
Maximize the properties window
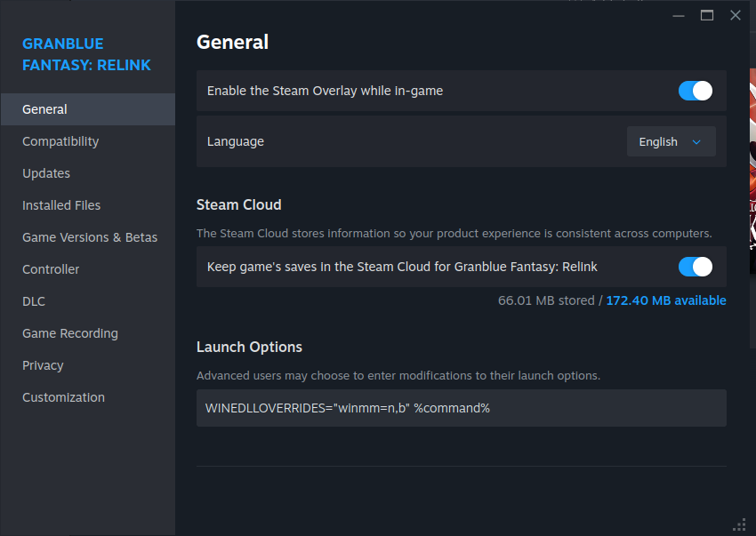(707, 15)
